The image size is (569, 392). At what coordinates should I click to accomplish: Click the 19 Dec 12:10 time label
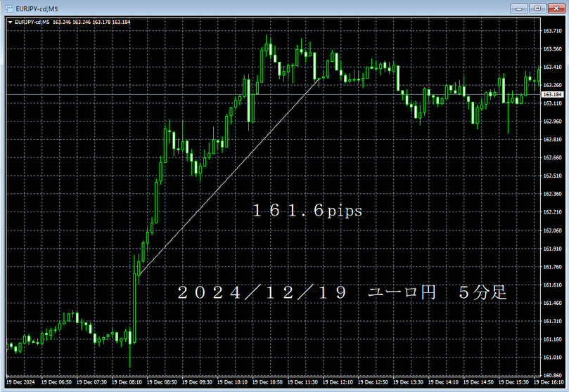tap(338, 382)
